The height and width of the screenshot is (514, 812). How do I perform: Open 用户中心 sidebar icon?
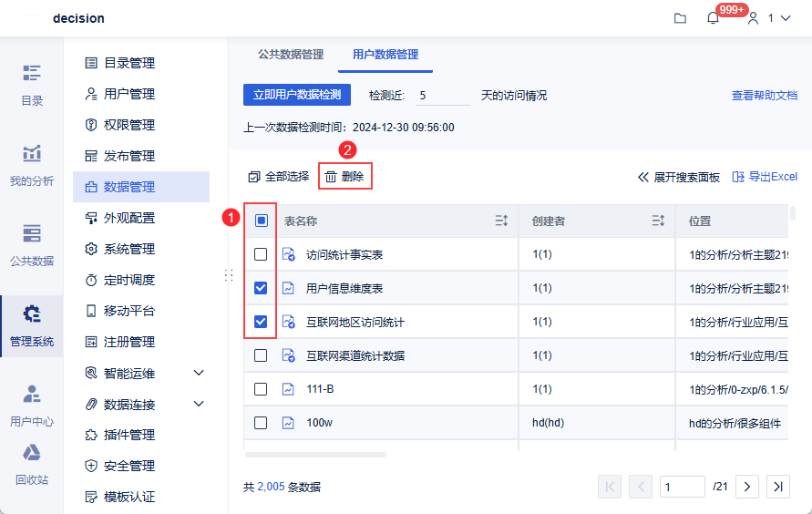click(x=32, y=406)
